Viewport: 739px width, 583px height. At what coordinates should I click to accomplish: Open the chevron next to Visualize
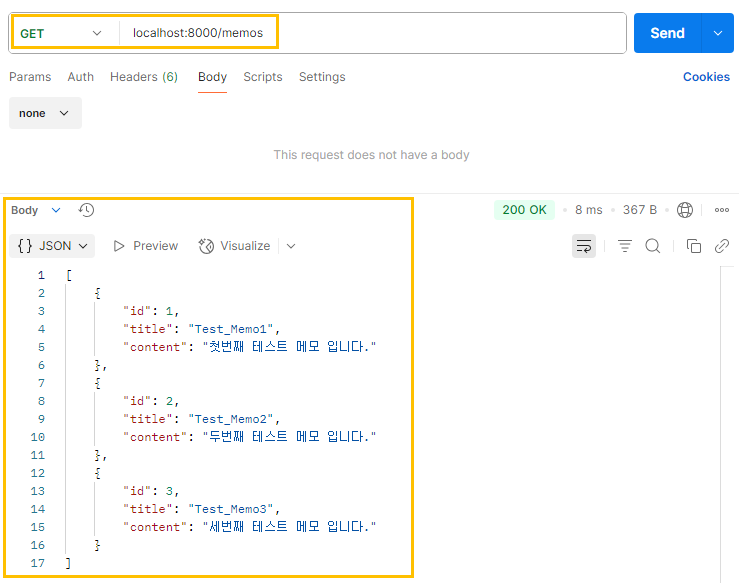click(291, 246)
